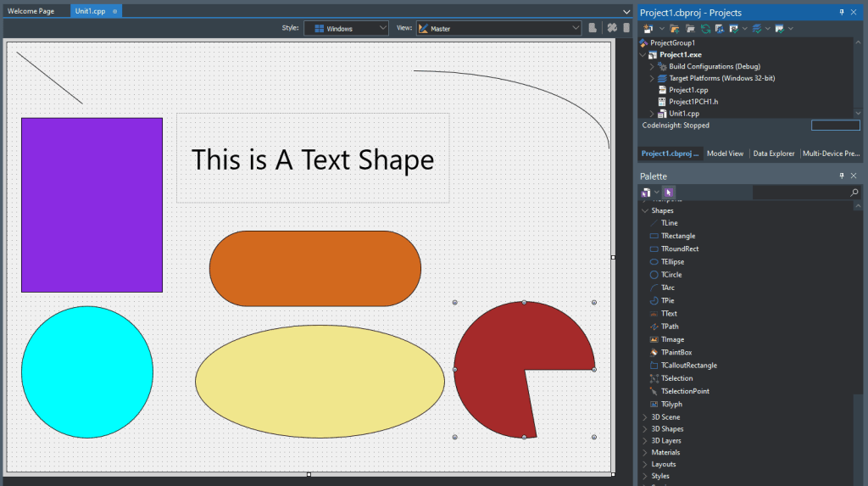Screen dimensions: 868x486
Task: Open the Style dropdown showing Windows
Action: (x=346, y=28)
